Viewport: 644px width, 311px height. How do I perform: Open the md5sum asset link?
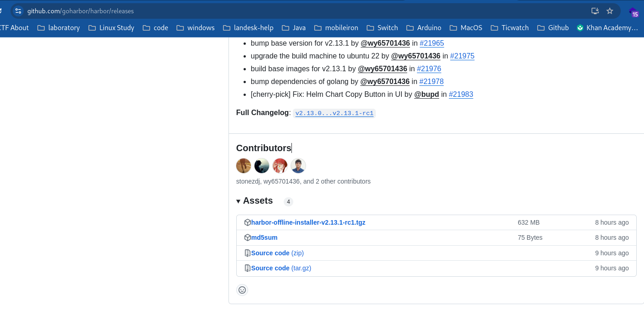[x=264, y=237]
